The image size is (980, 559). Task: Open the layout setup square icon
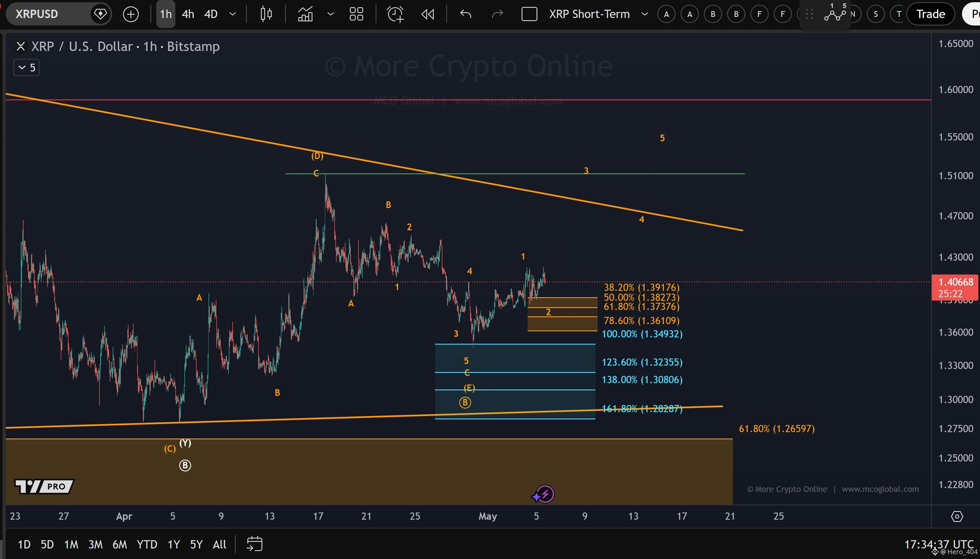[x=529, y=14]
